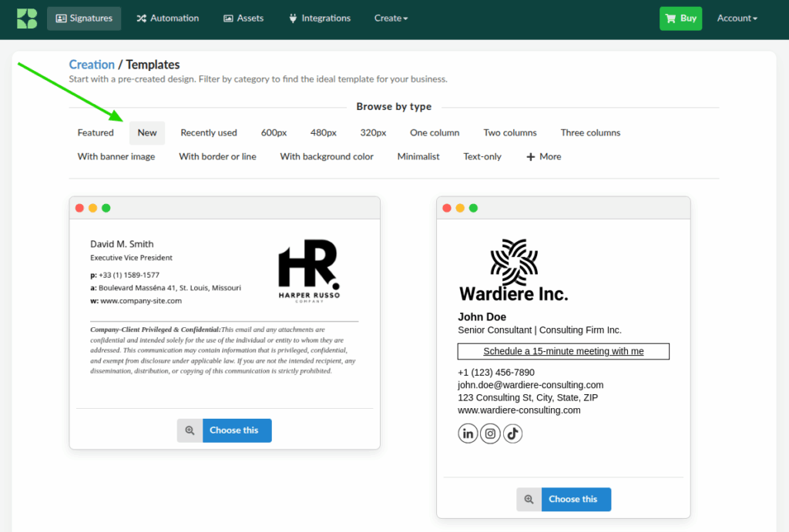Open the Create dropdown menu

[391, 18]
